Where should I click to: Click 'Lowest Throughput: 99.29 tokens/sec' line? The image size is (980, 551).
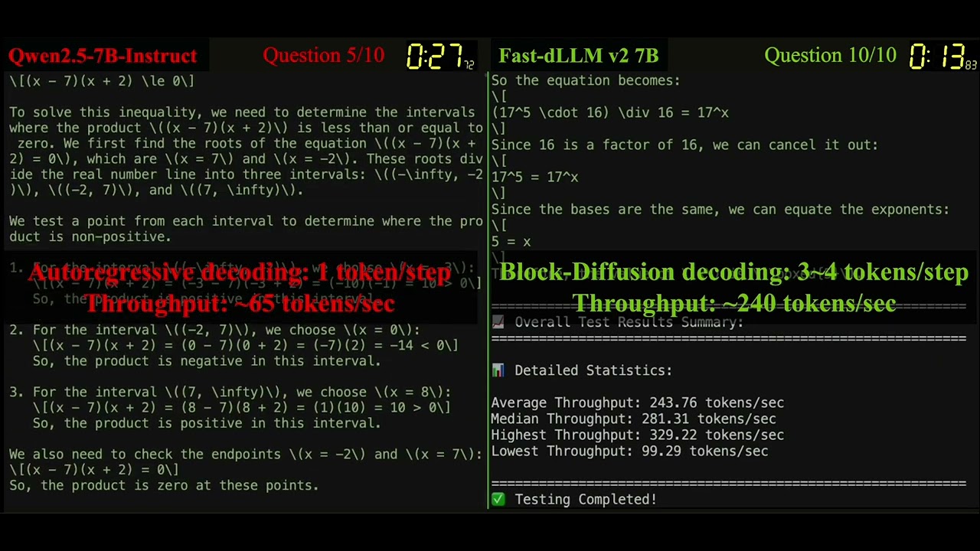[629, 452]
